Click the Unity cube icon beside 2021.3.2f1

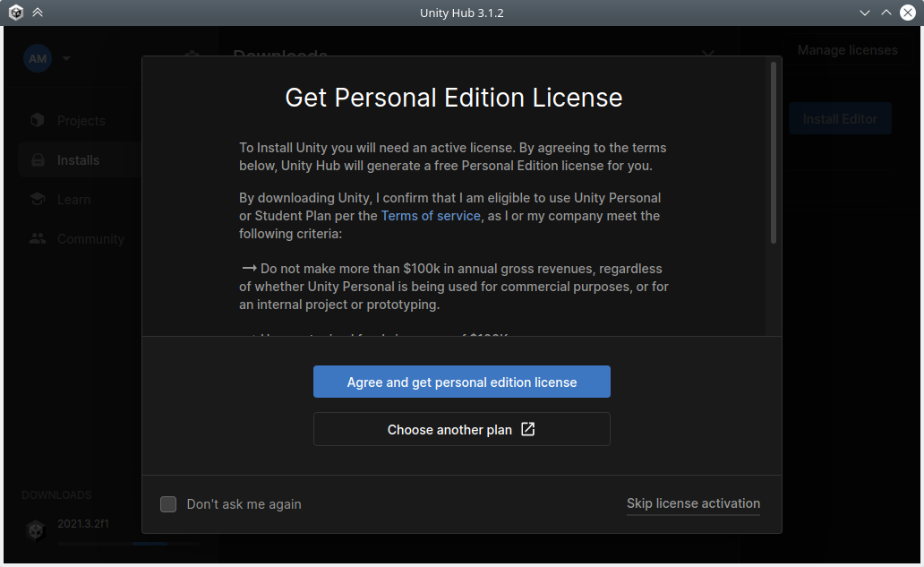tap(35, 530)
